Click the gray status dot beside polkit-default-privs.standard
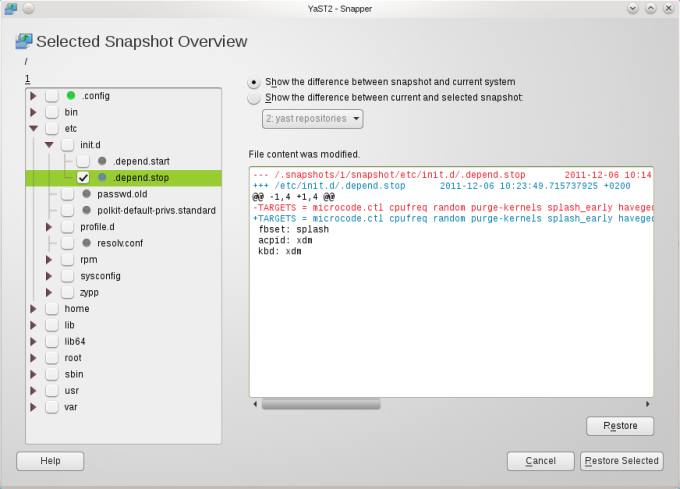Screen dimensions: 680x489 [87, 210]
